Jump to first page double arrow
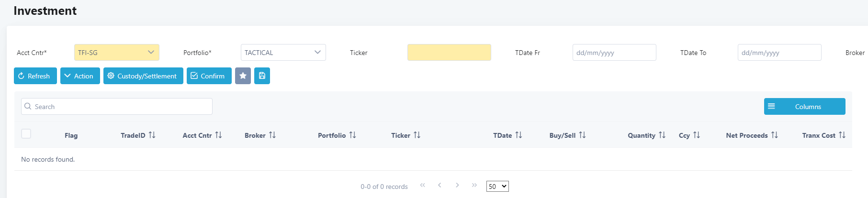 pos(423,185)
